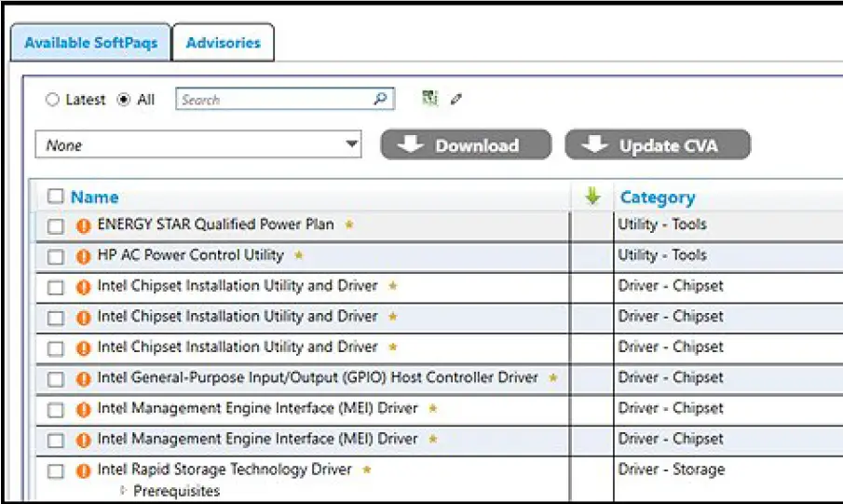Select the HP AC Power Control Utility row text

(190, 255)
